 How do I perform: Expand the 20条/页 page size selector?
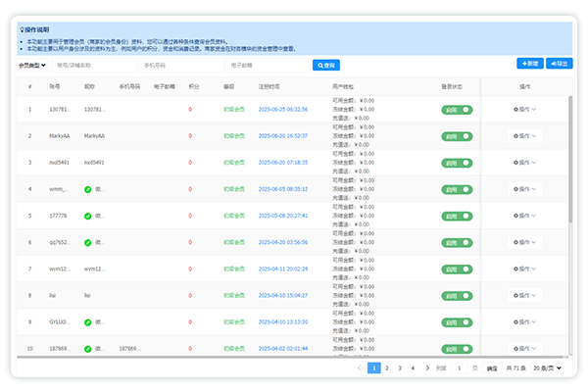point(547,368)
